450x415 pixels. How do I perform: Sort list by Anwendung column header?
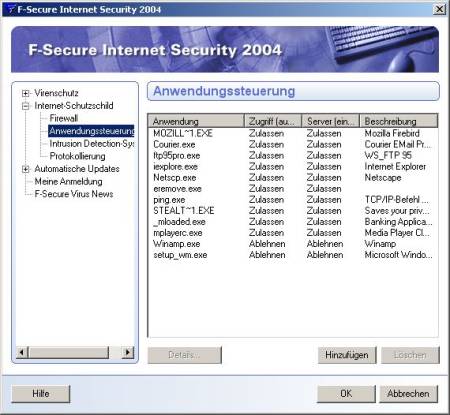point(196,121)
